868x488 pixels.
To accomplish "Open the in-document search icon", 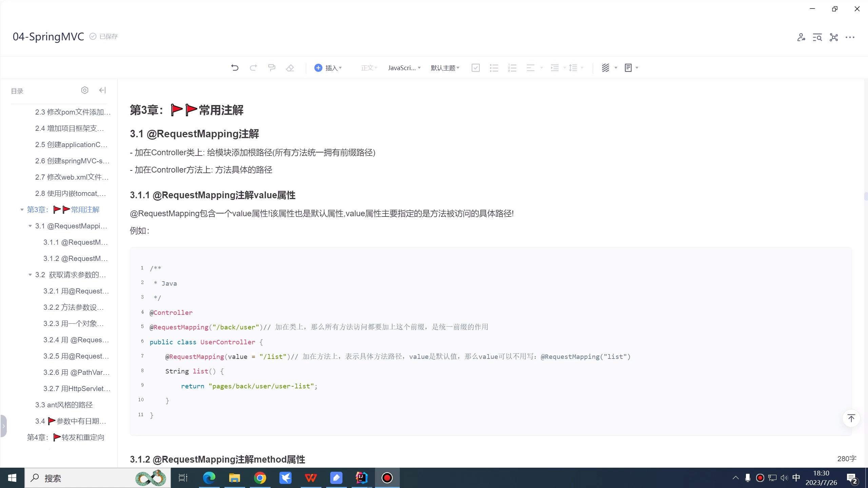I will [817, 37].
